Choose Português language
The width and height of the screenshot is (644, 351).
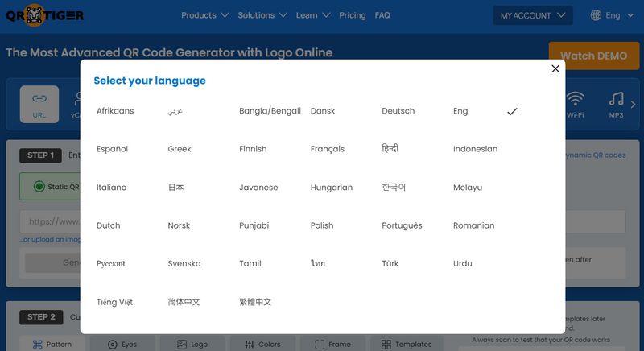coord(402,225)
